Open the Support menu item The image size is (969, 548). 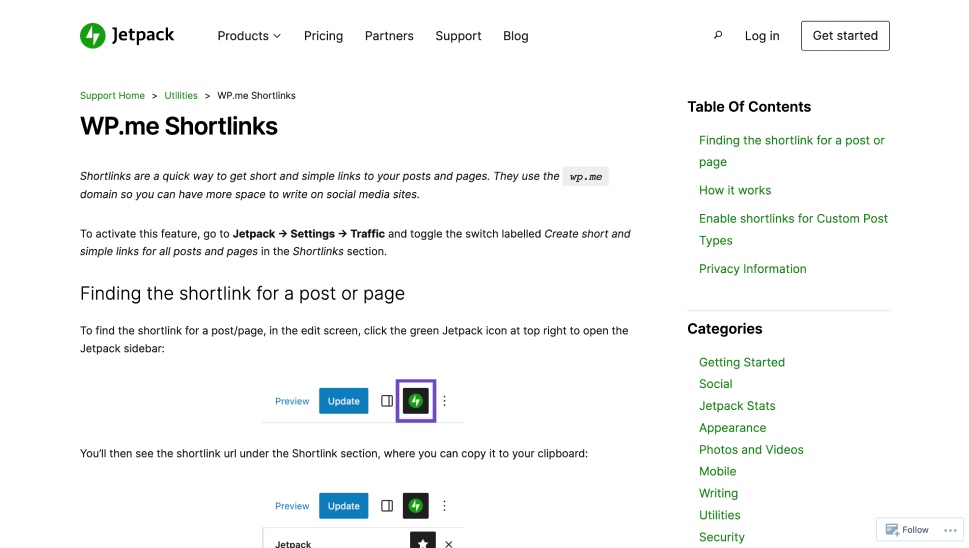point(458,36)
